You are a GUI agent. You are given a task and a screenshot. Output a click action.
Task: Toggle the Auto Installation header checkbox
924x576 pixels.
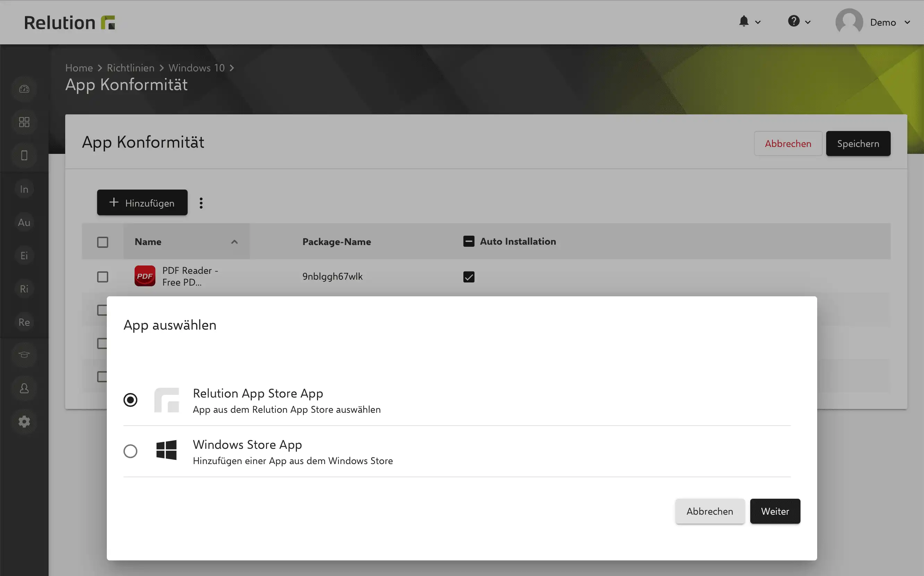click(x=469, y=241)
